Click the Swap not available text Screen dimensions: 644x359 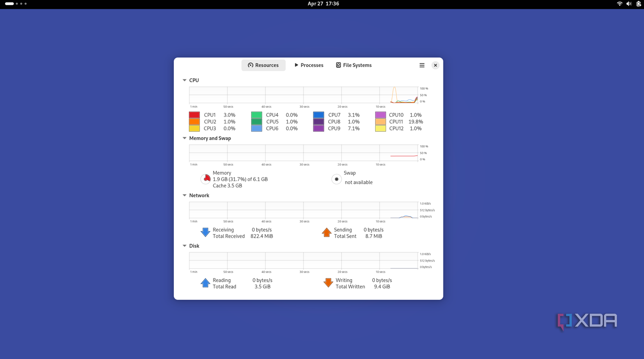[x=358, y=182]
